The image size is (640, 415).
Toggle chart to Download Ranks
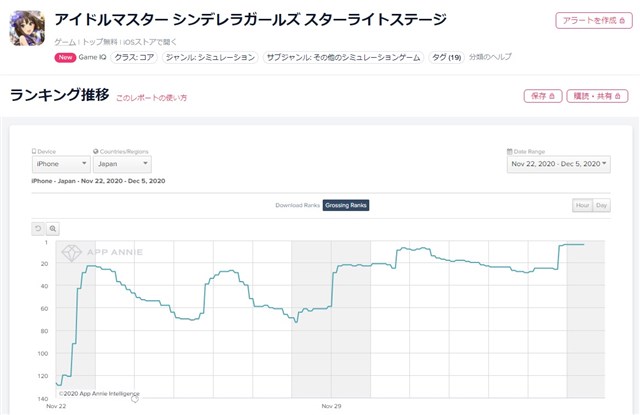[297, 205]
